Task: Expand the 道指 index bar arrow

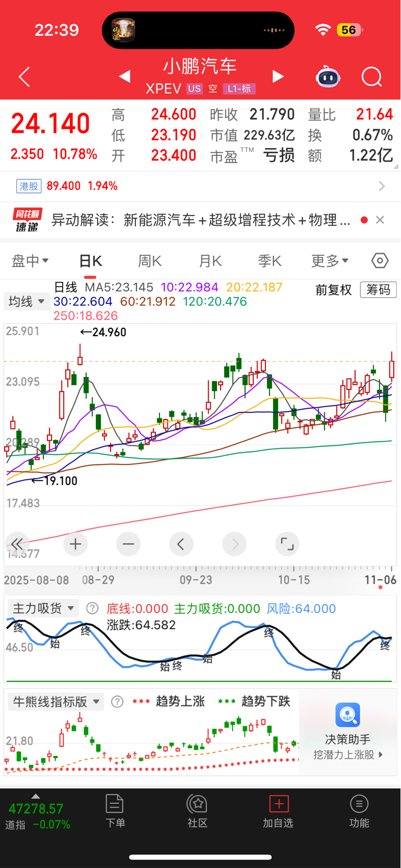Action: 35,796
